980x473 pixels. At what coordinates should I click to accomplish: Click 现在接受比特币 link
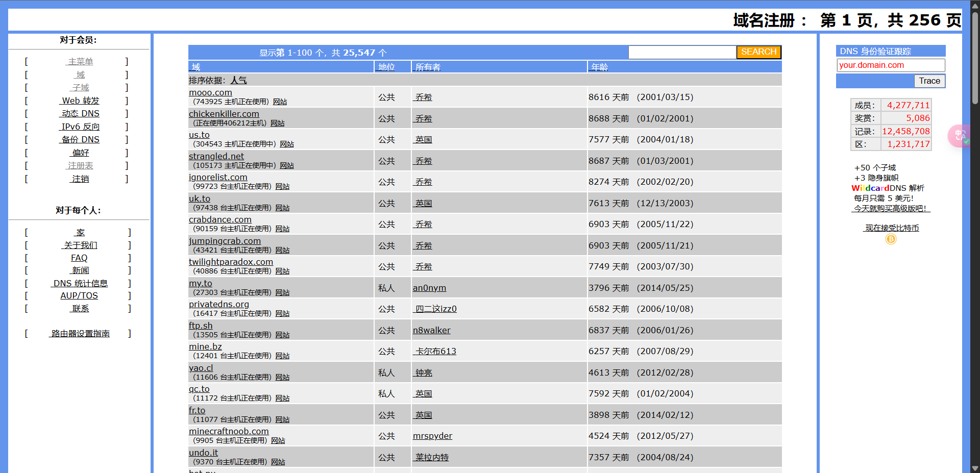coord(891,228)
